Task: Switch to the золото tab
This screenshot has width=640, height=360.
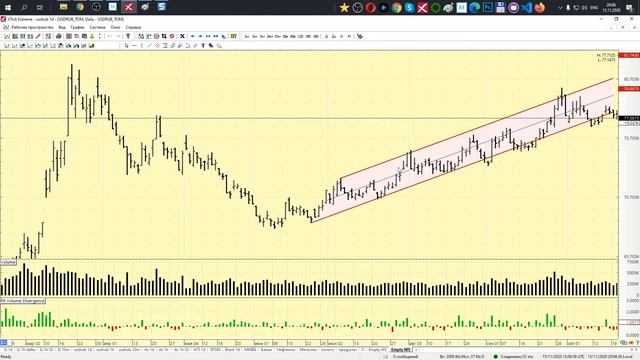Action: click(x=328, y=350)
